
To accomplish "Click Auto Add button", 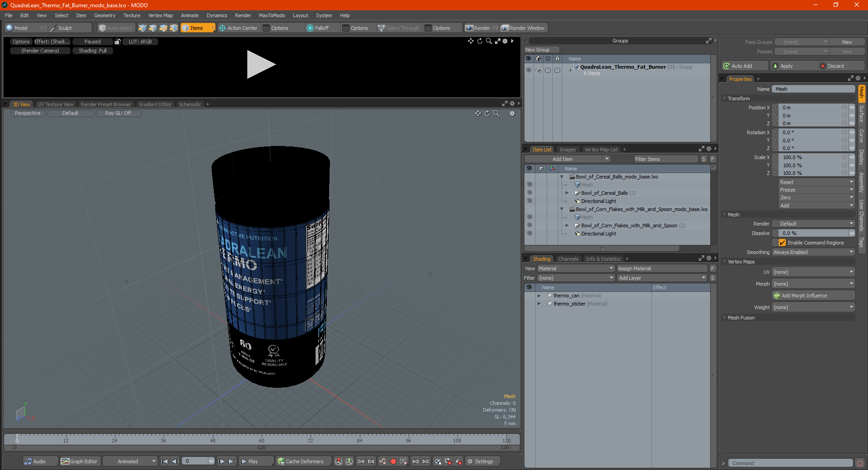I will 745,66.
